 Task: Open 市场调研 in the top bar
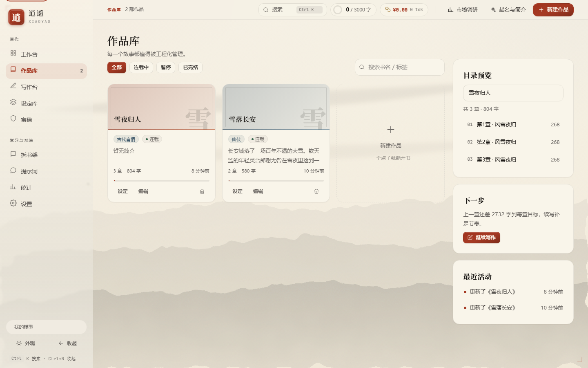coord(463,9)
